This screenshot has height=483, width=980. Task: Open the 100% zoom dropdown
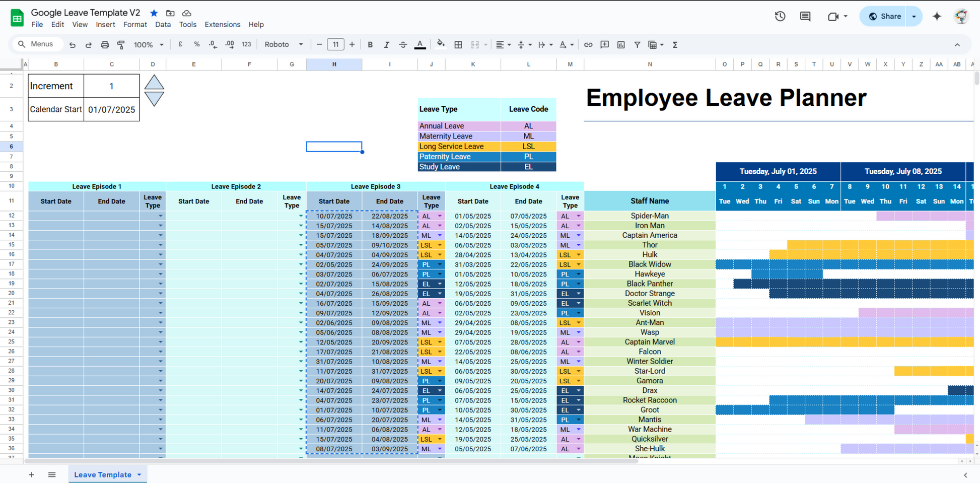(x=148, y=45)
